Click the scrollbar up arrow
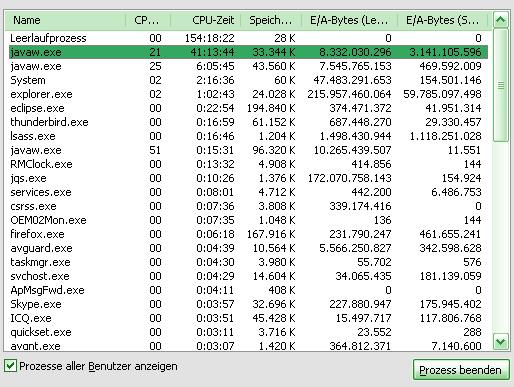The image size is (514, 387). pos(501,20)
